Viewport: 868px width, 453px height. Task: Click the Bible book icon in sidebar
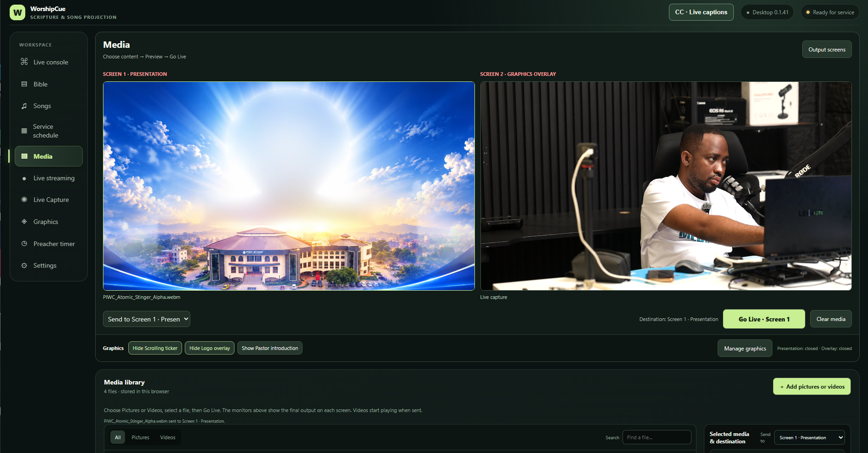24,84
